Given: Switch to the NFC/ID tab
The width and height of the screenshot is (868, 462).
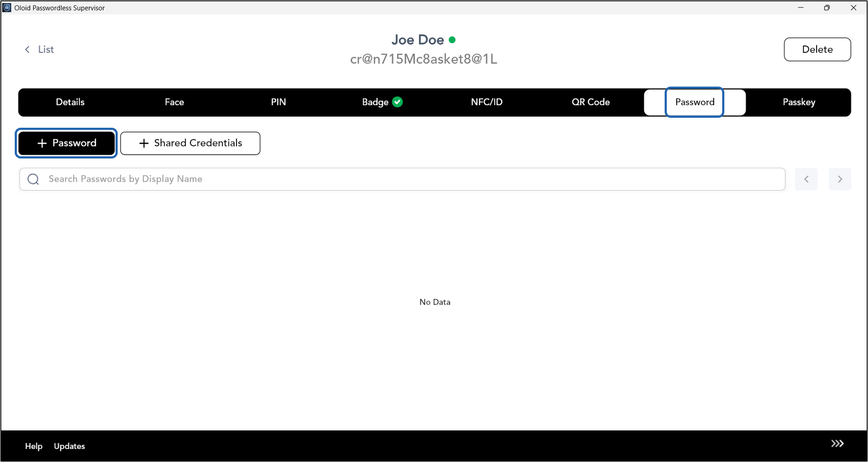Looking at the screenshot, I should [486, 102].
